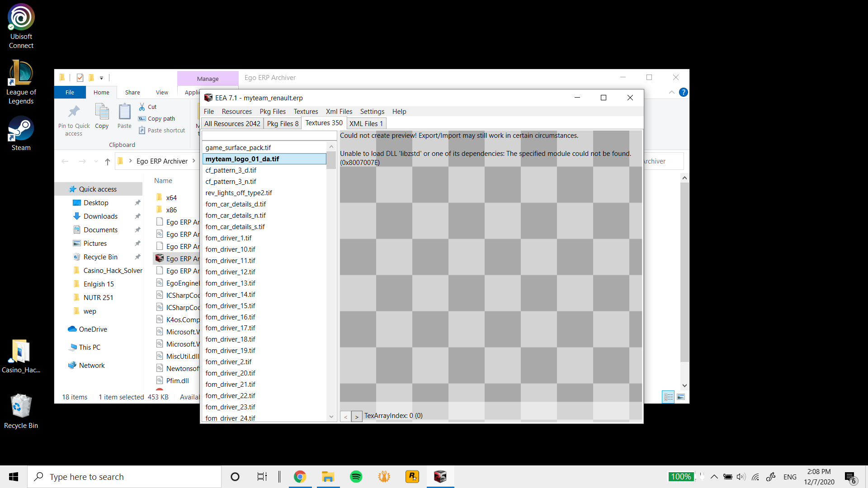868x488 pixels.
Task: Switch to the XML Files 1 tab
Action: (366, 123)
